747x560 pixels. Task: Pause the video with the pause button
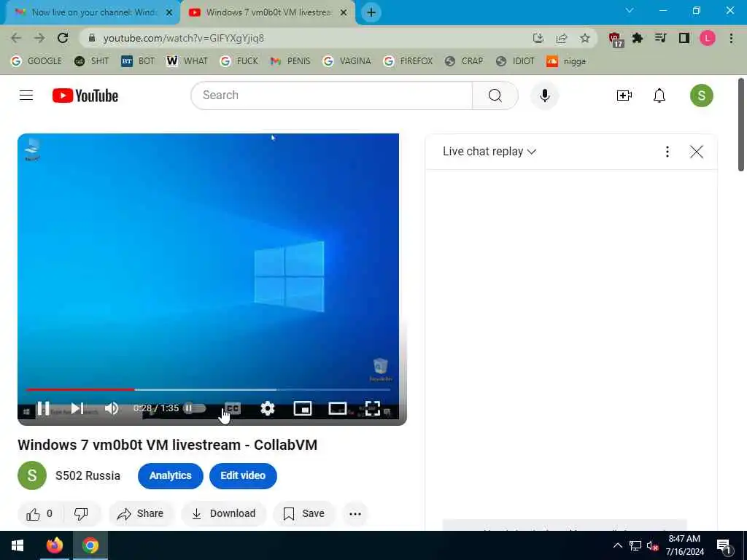pos(43,408)
